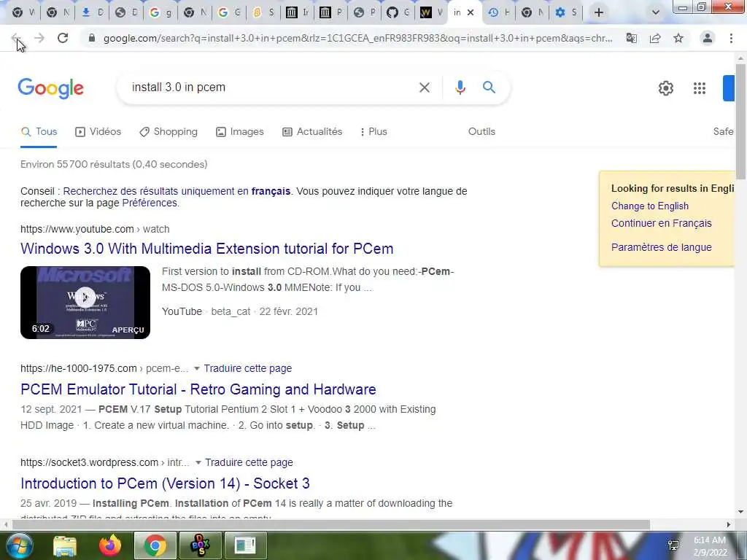This screenshot has width=747, height=560.
Task: Open the Google logo home link
Action: pos(50,88)
